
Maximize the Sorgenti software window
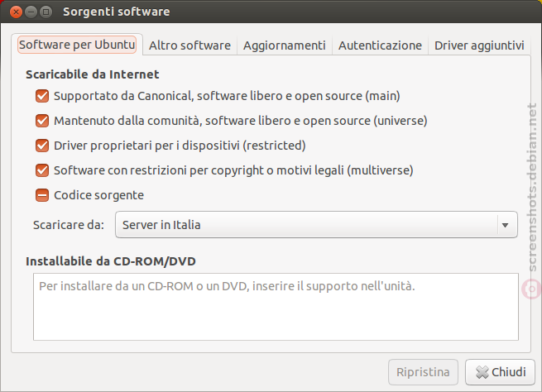46,12
